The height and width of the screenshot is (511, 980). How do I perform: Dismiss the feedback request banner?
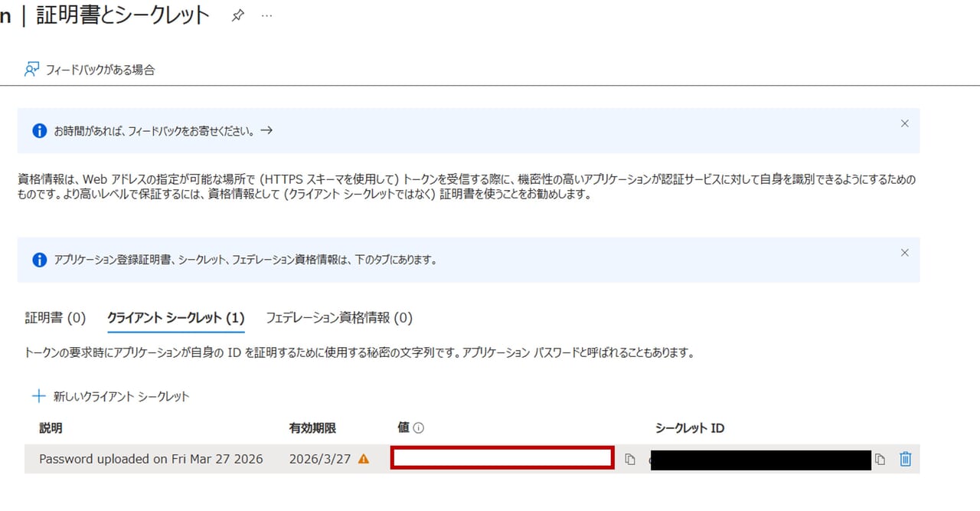click(904, 123)
